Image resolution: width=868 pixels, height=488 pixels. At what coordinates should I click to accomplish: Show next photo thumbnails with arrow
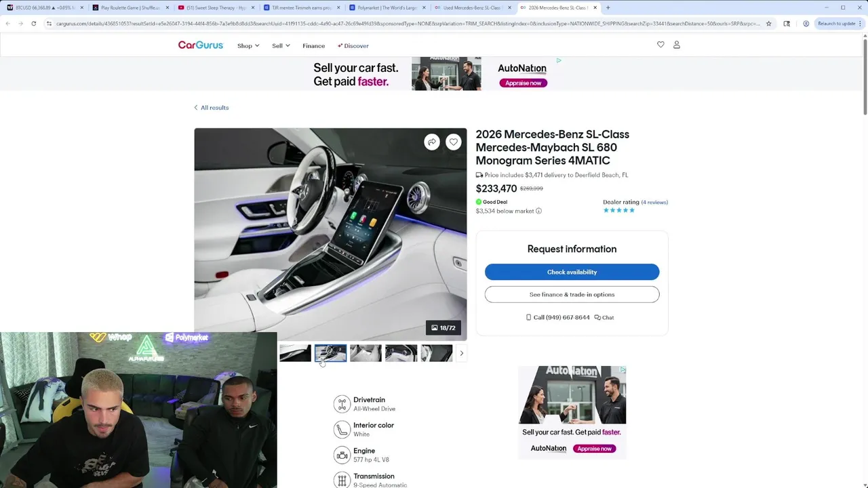462,353
